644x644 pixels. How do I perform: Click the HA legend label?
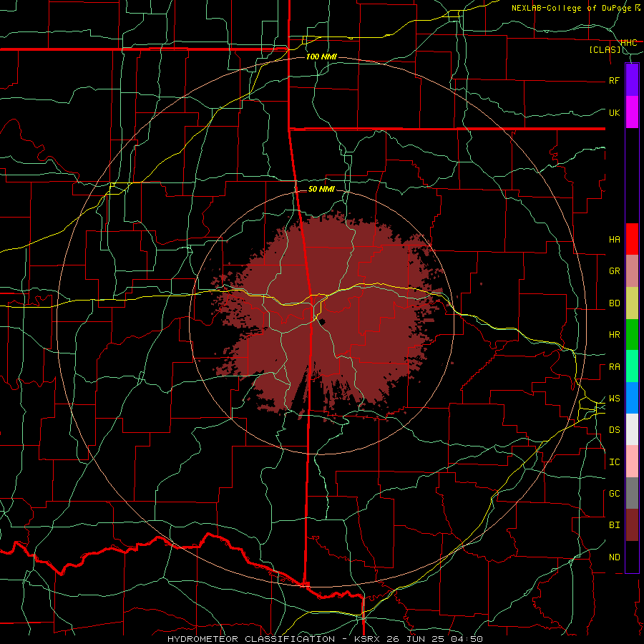point(614,240)
